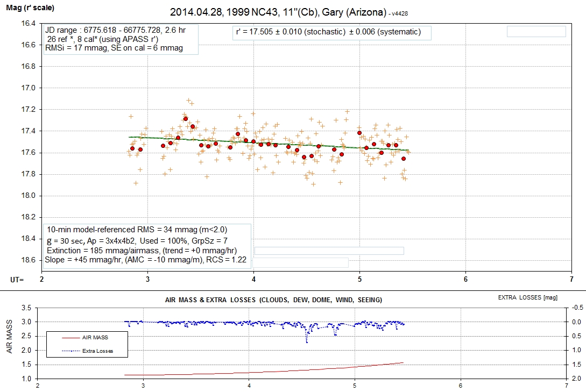The image size is (586, 392).
Task: Click the empty box beside the Slope line
Action: [x=300, y=263]
